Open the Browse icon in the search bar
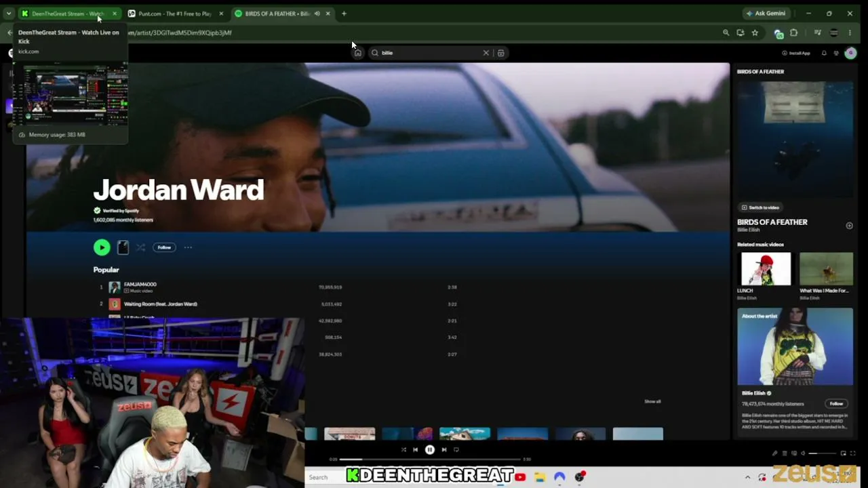 click(500, 53)
